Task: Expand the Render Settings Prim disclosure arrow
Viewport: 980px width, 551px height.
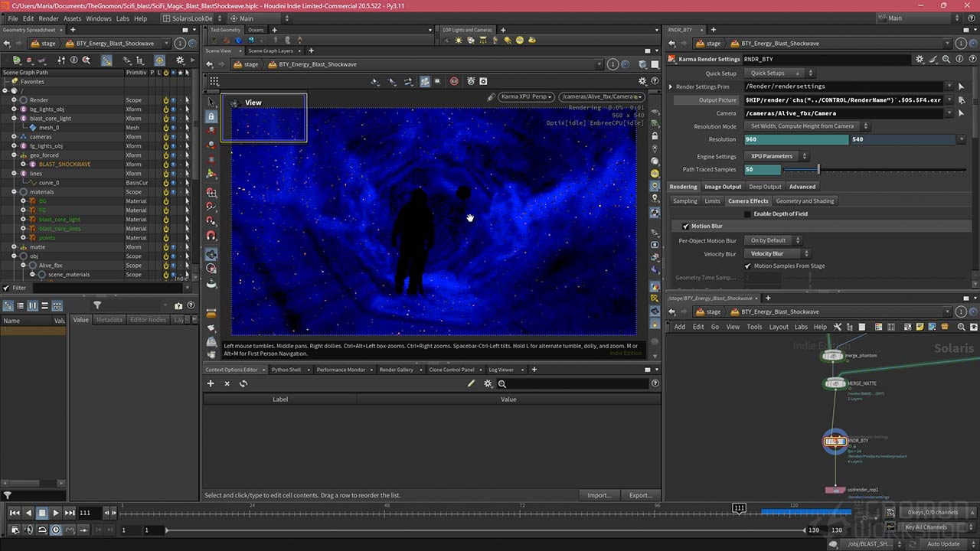Action: pos(671,87)
